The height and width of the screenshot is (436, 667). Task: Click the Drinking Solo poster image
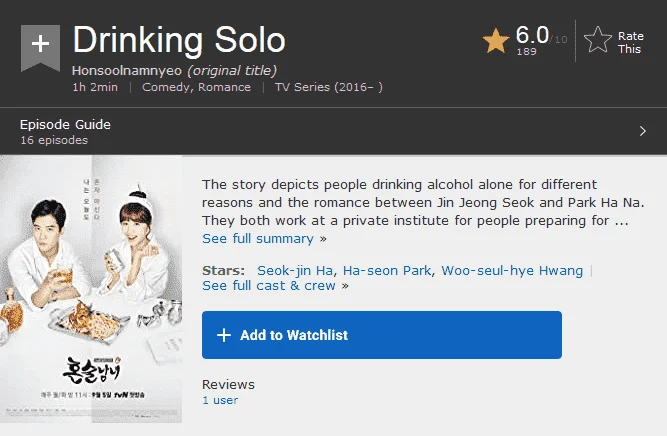tap(91, 289)
